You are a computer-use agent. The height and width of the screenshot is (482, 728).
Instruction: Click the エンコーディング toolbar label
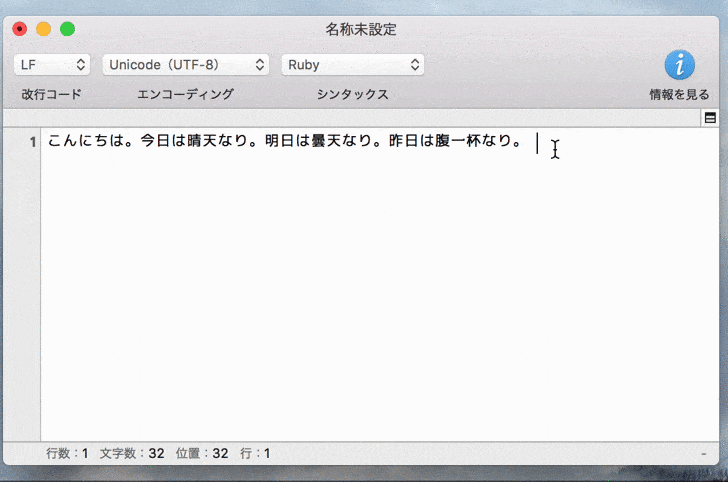(186, 94)
